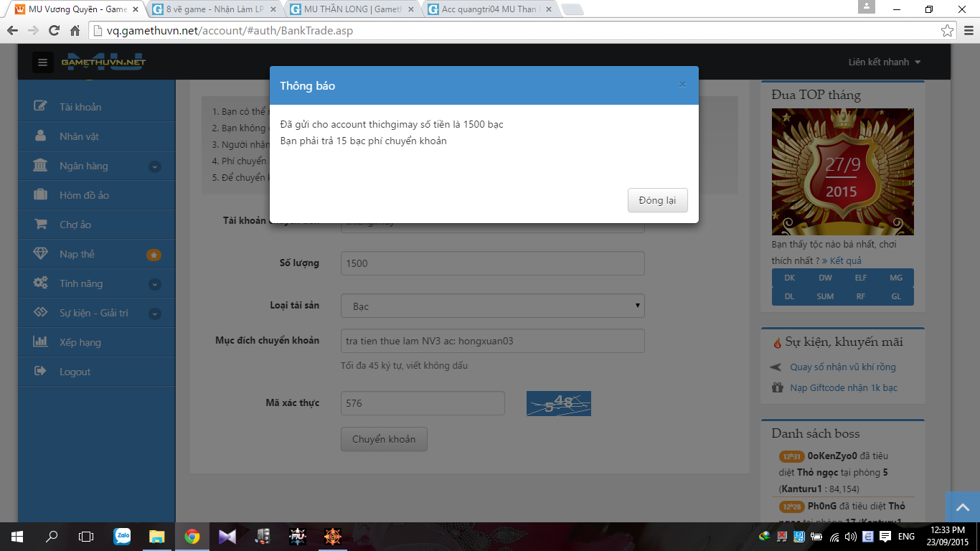Click the Chrome home icon
Screen dimensions: 980x551
point(75,31)
